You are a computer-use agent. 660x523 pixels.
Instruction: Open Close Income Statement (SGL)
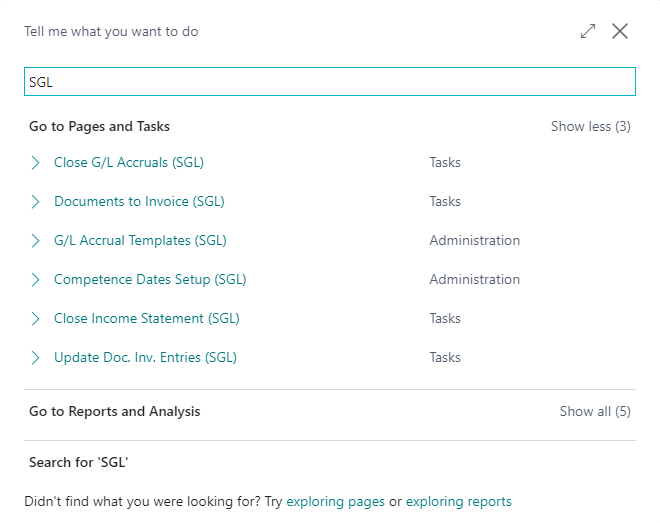click(x=147, y=318)
